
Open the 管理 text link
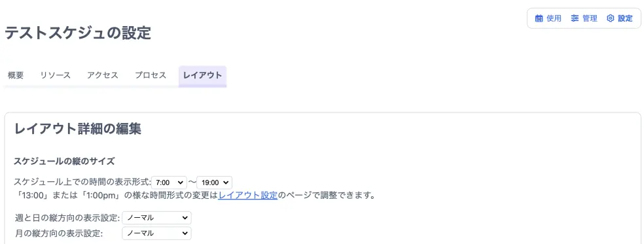pyautogui.click(x=590, y=18)
